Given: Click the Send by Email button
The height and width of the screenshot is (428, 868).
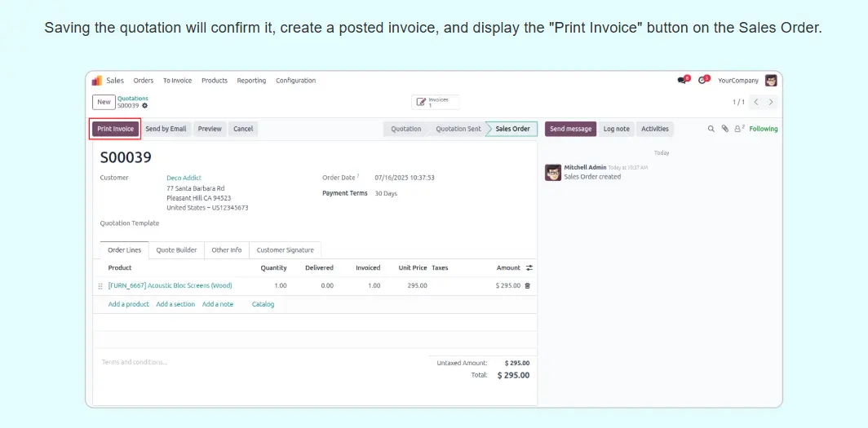Looking at the screenshot, I should [166, 129].
